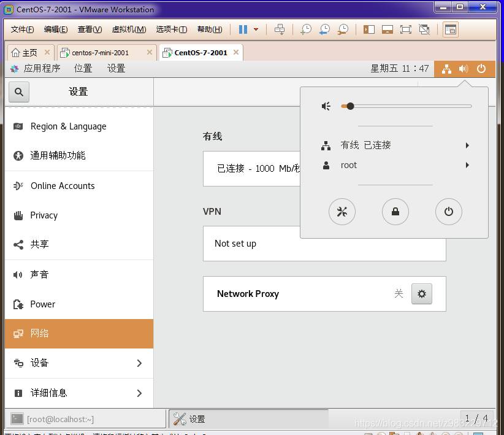Lock the screen with the padlock button
Screen dimensions: 504x435
coord(395,212)
